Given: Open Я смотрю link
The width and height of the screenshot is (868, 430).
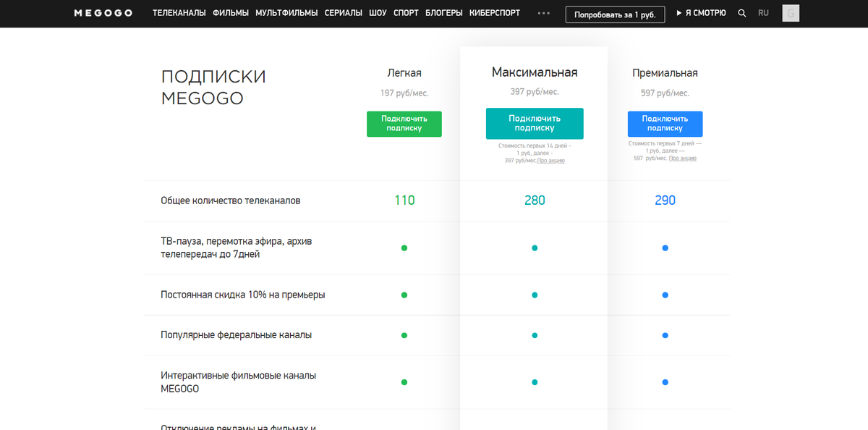Looking at the screenshot, I should [702, 13].
